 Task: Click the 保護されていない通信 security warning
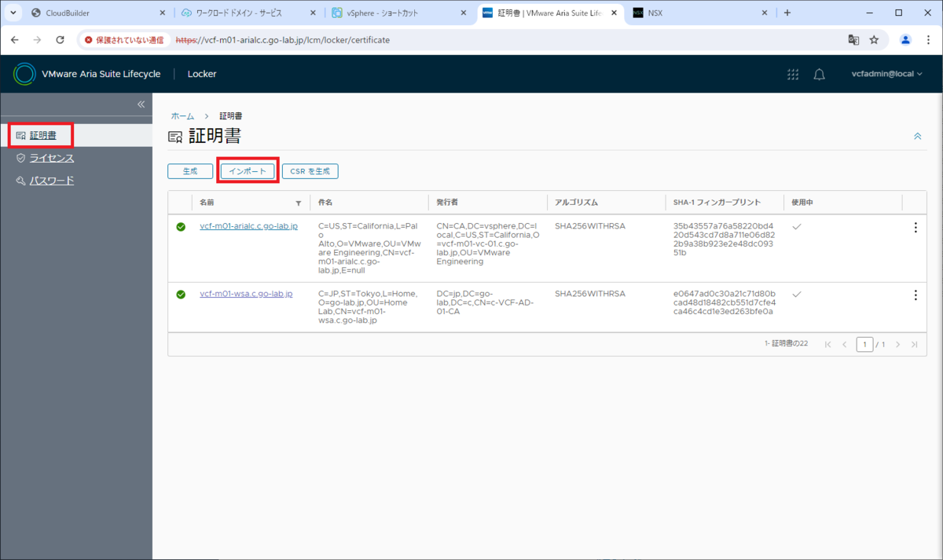[x=124, y=39]
